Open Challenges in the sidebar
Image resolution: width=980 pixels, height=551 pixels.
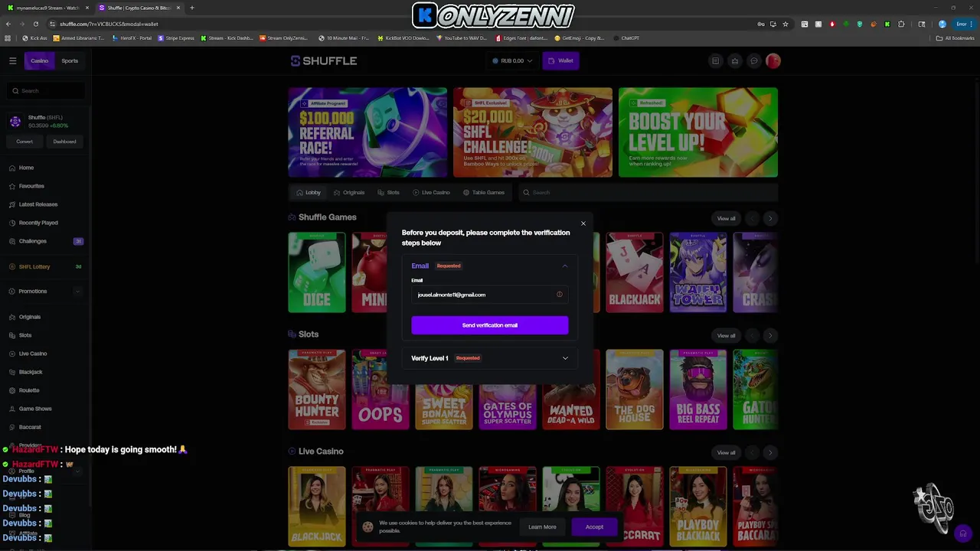pos(33,241)
